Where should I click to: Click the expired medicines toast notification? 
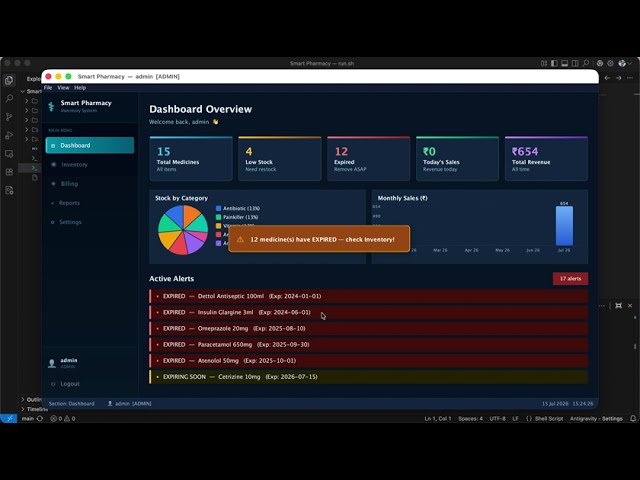click(319, 239)
